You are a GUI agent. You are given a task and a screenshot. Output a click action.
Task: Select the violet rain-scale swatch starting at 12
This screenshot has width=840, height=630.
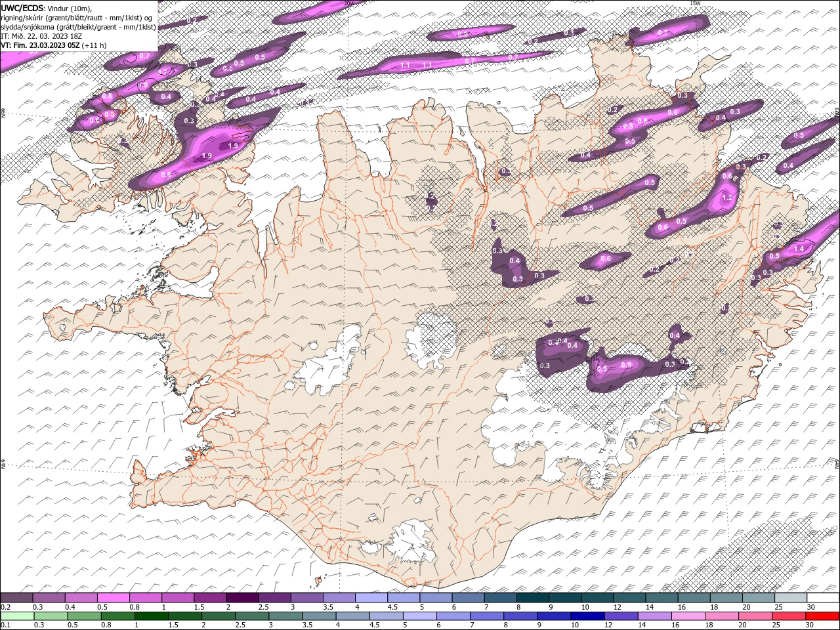(x=620, y=616)
